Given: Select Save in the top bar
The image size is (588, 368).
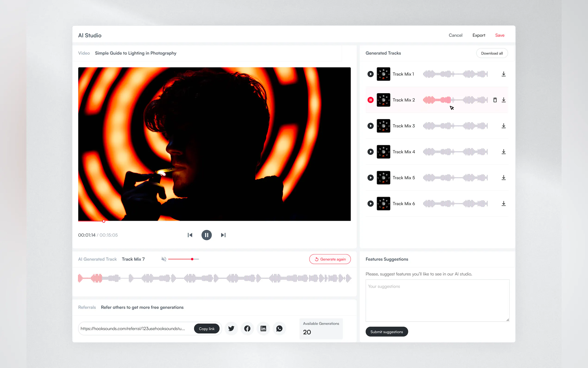Looking at the screenshot, I should pos(500,35).
